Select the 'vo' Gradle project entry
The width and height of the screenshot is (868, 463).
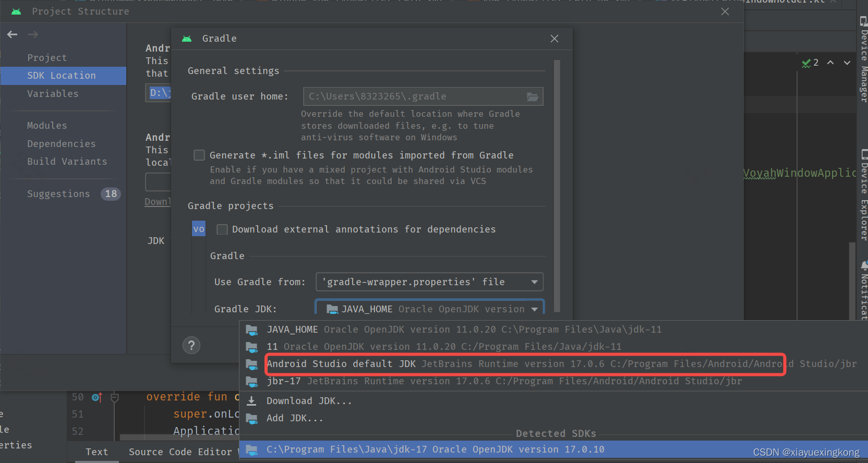pyautogui.click(x=199, y=229)
